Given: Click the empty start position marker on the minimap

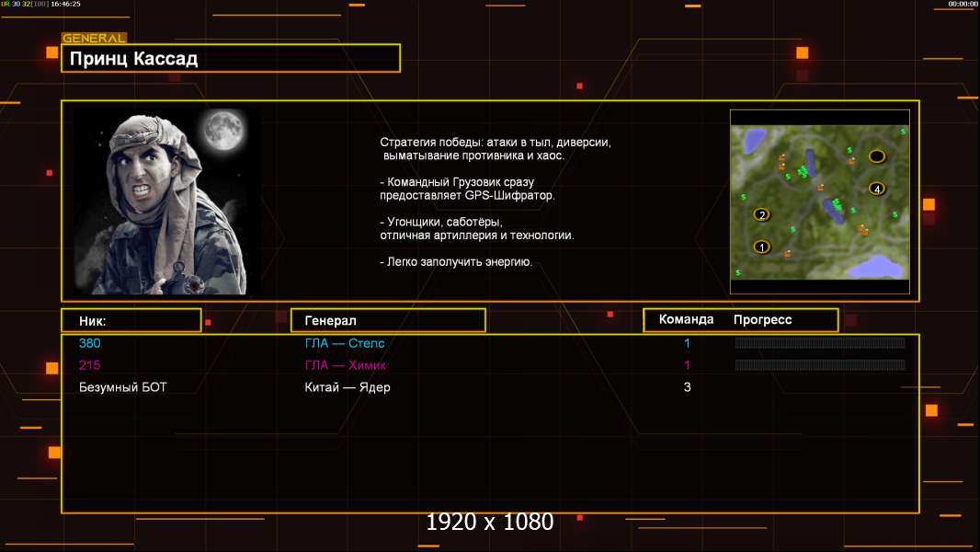Looking at the screenshot, I should coord(877,155).
